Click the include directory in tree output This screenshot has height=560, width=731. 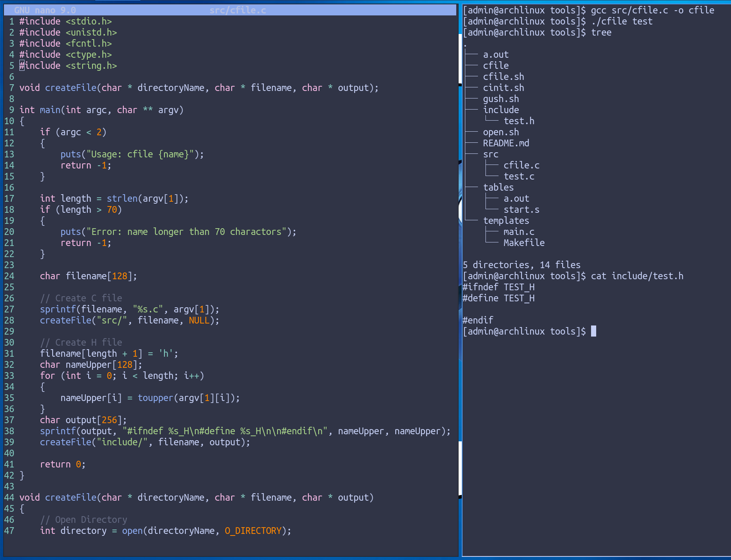501,110
